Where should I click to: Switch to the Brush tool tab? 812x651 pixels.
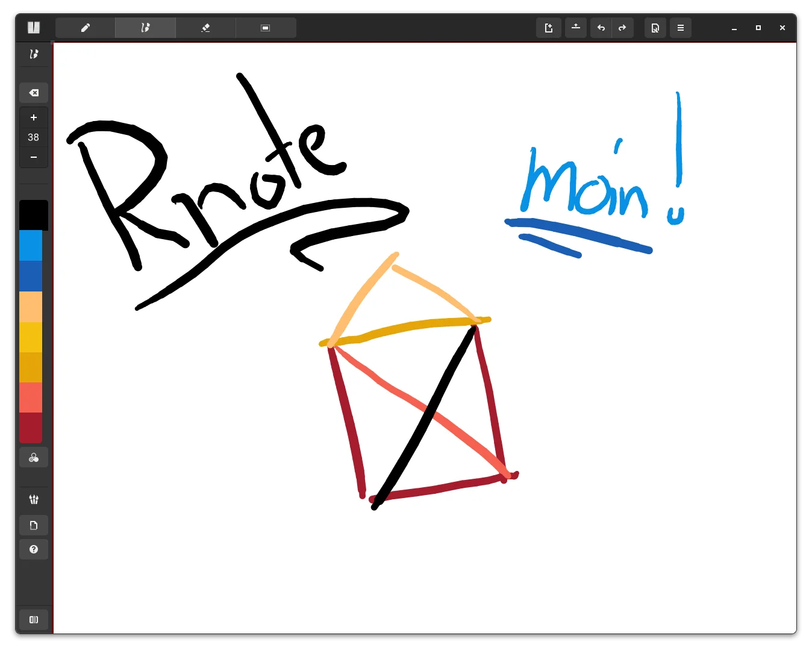click(x=145, y=28)
